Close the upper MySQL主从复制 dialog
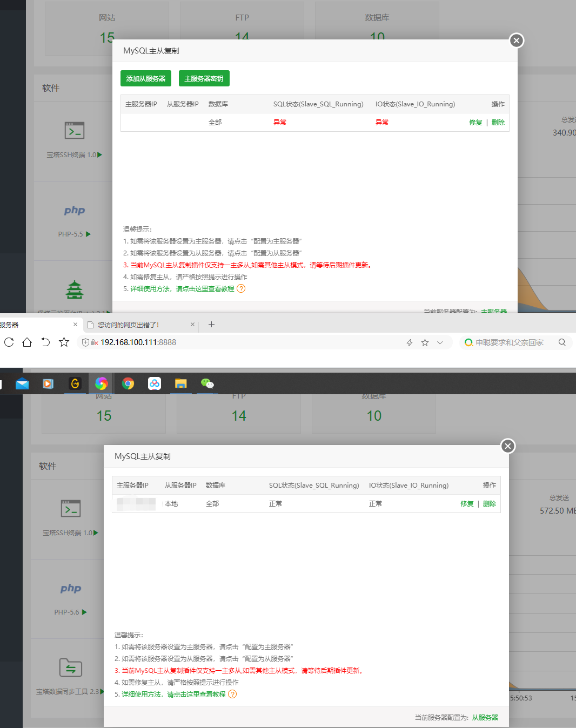Screen dimensions: 576x728 click(x=517, y=40)
